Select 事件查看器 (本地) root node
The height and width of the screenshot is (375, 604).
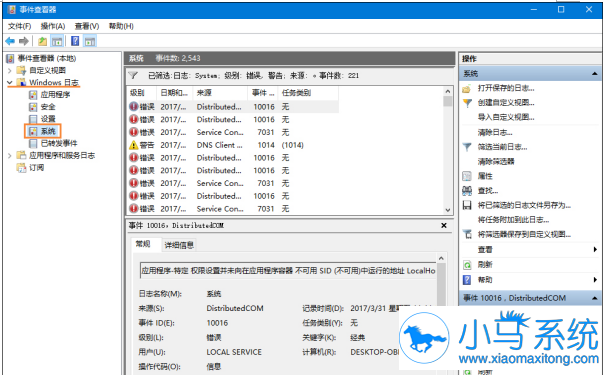click(47, 58)
